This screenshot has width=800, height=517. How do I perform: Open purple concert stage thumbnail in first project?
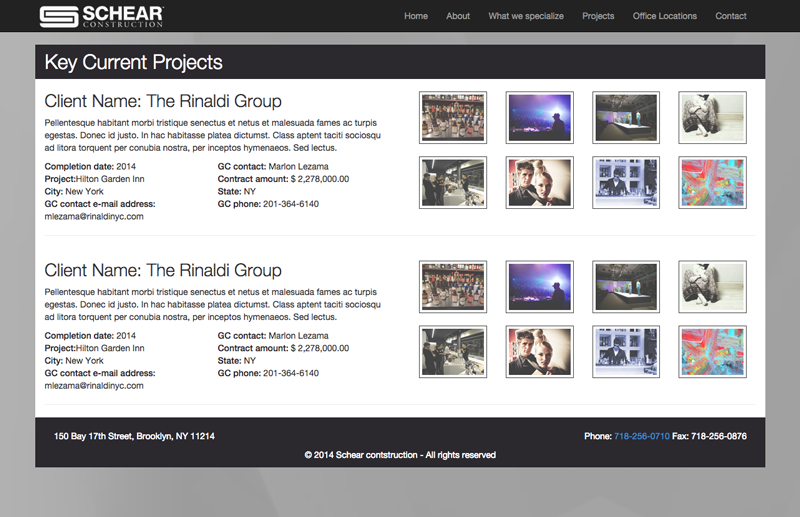click(x=539, y=117)
